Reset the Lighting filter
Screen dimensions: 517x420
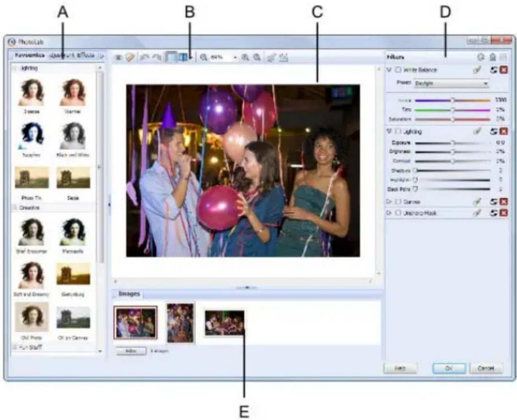tap(494, 132)
